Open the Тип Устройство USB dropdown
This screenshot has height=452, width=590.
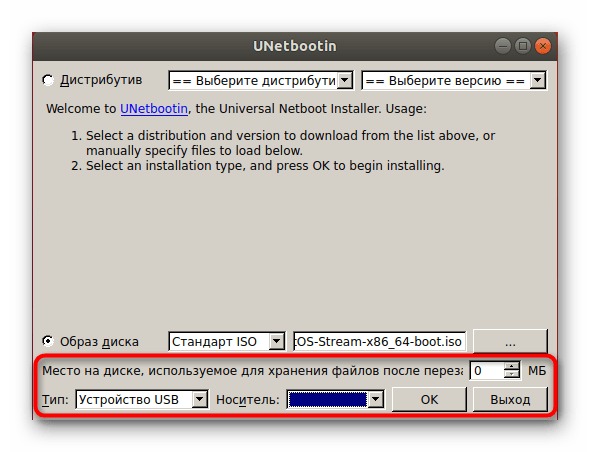[142, 399]
